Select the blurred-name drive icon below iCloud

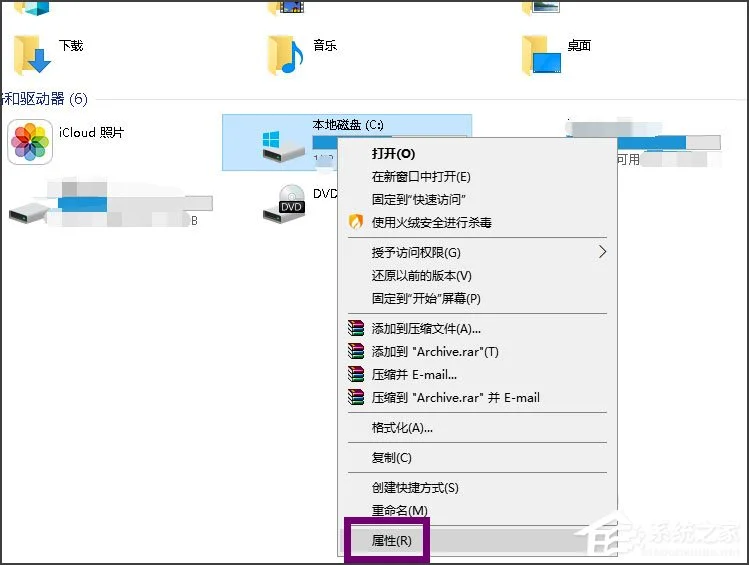pos(29,213)
